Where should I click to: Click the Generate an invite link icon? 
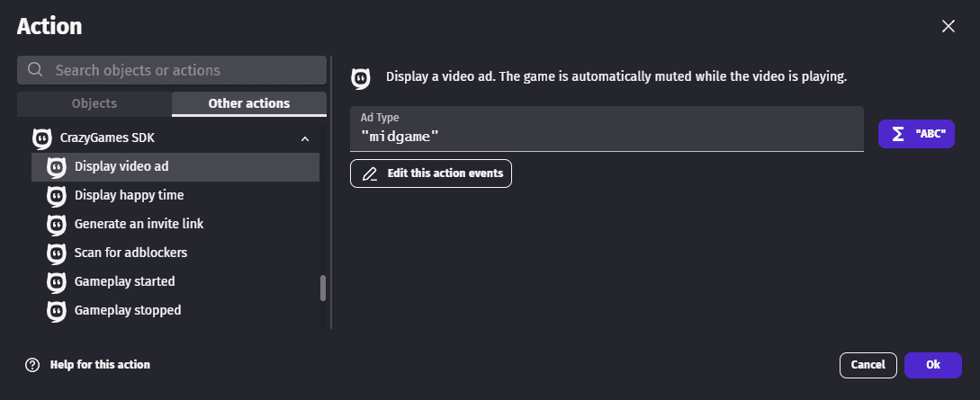pos(56,225)
